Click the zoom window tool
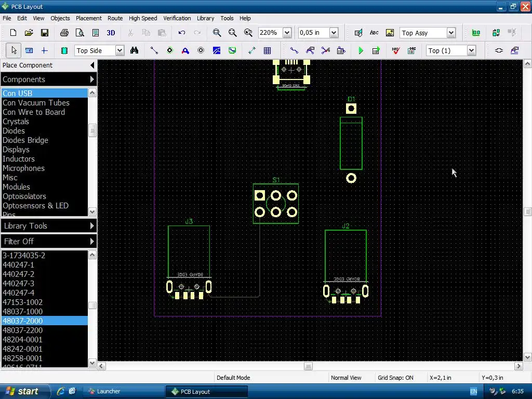Image resolution: width=532 pixels, height=399 pixels. pyautogui.click(x=217, y=33)
